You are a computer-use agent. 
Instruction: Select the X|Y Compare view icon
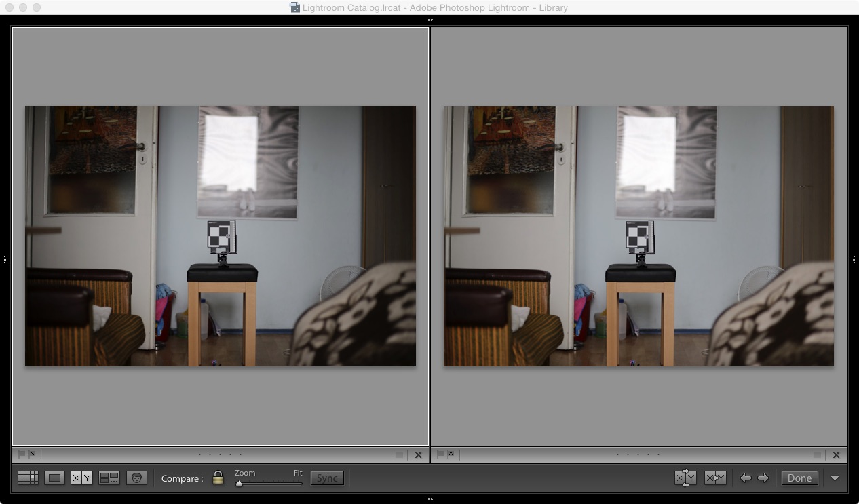81,478
